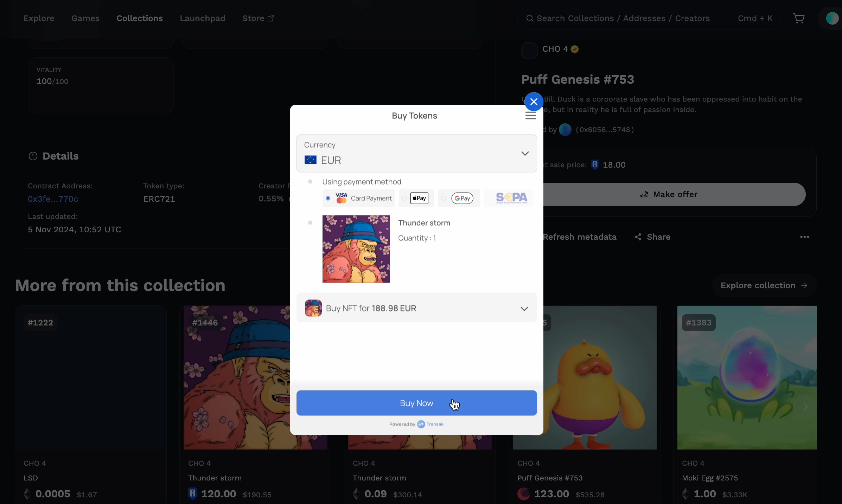Click the CHO 4 verified badge

click(x=575, y=49)
